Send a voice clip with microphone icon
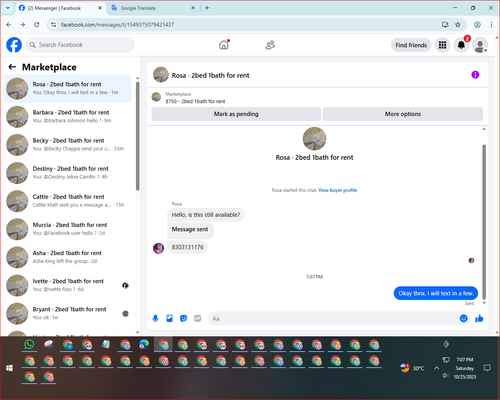500x400 pixels. pyautogui.click(x=155, y=318)
